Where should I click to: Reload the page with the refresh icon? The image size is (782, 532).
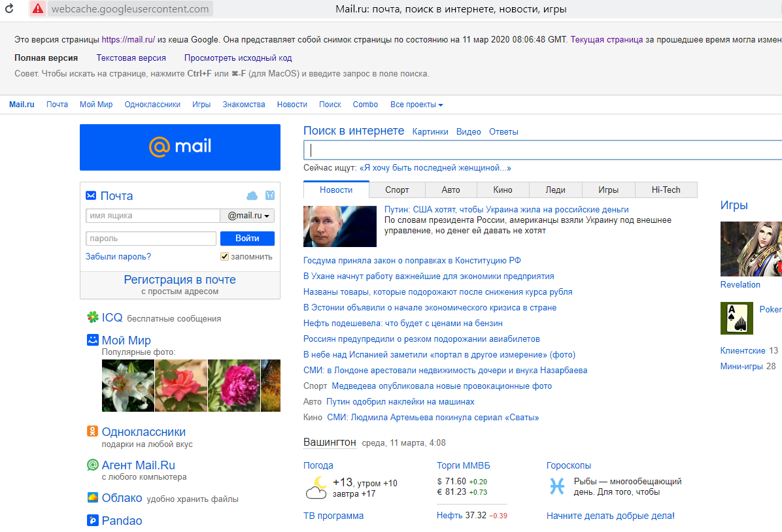coord(9,8)
